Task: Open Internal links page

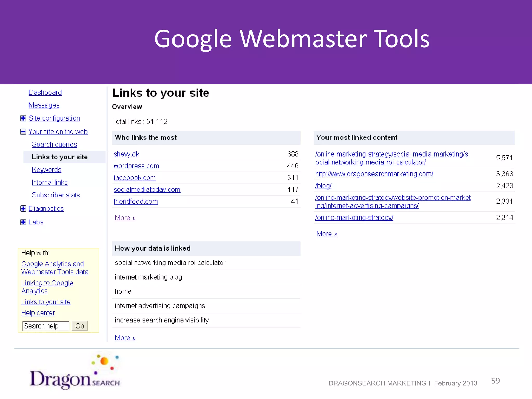Action: (50, 182)
